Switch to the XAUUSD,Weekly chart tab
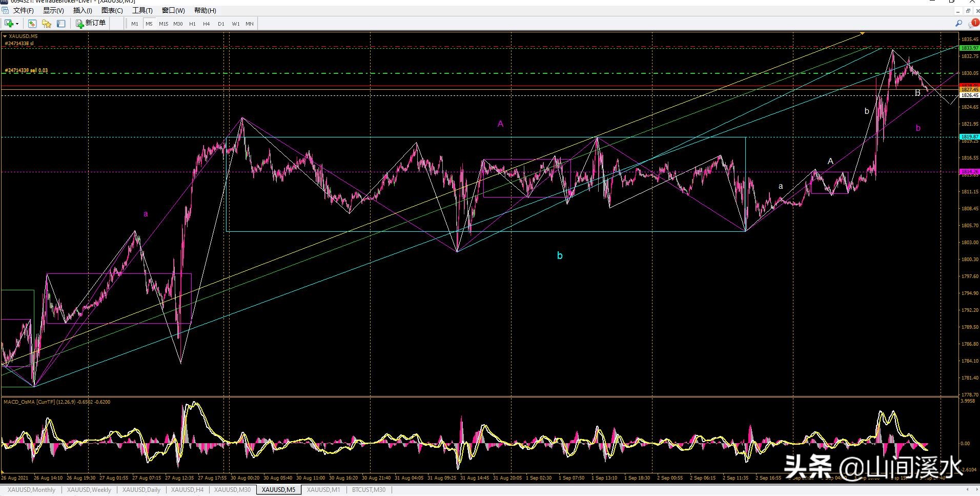Screen dimensions: 980x496 (x=89, y=490)
